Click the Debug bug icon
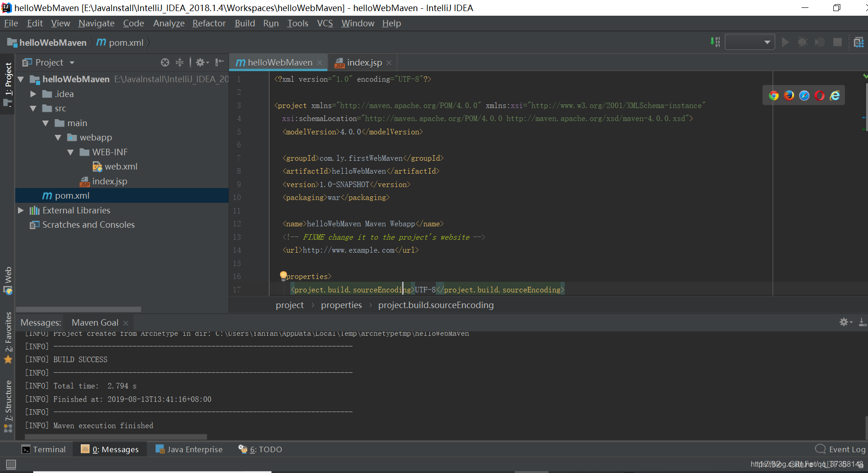The height and width of the screenshot is (473, 868). click(x=802, y=42)
